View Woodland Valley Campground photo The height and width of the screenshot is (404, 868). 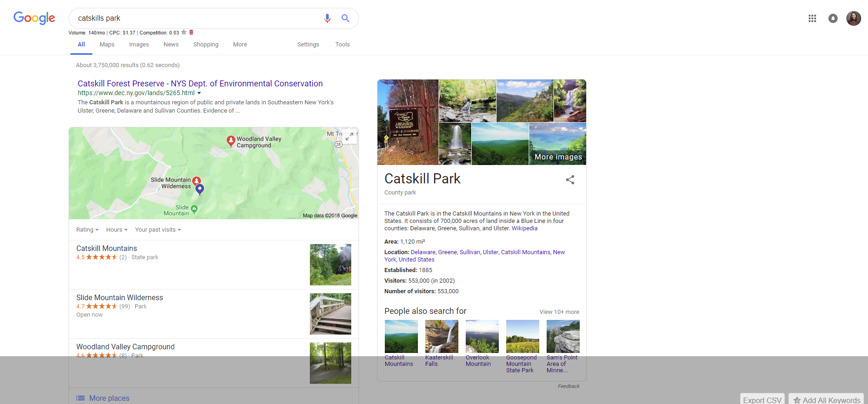(331, 363)
